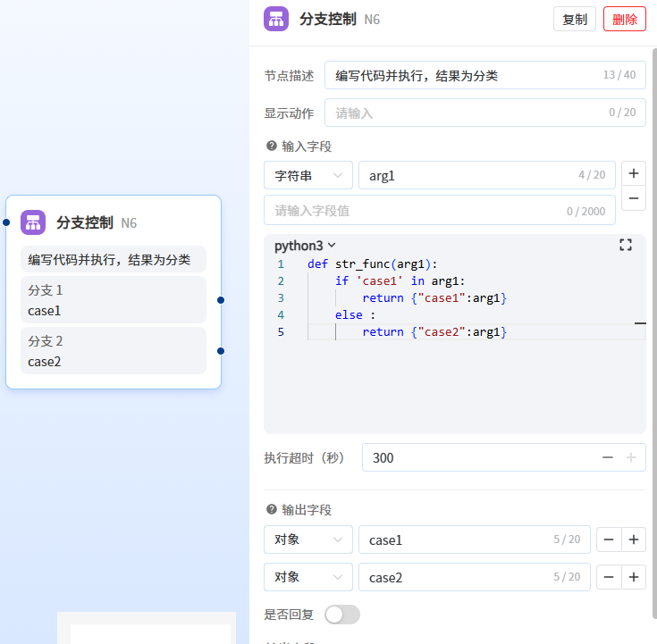Viewport: 657px width, 644px height.
Task: Click help icon next to 输入字段
Action: 271,146
